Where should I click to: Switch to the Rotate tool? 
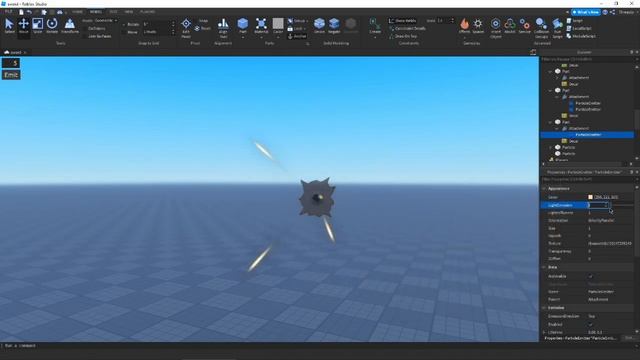tap(52, 26)
